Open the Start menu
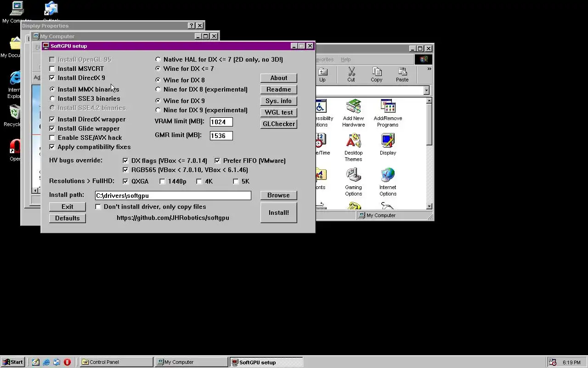 coord(13,362)
